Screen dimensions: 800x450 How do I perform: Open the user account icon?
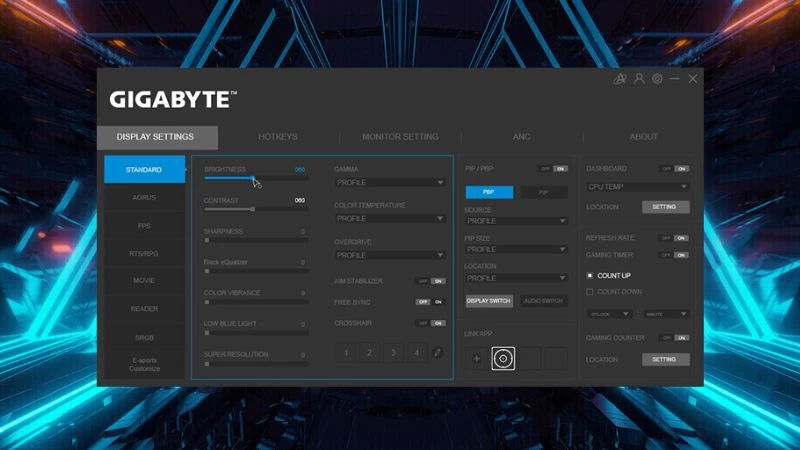pyautogui.click(x=639, y=79)
